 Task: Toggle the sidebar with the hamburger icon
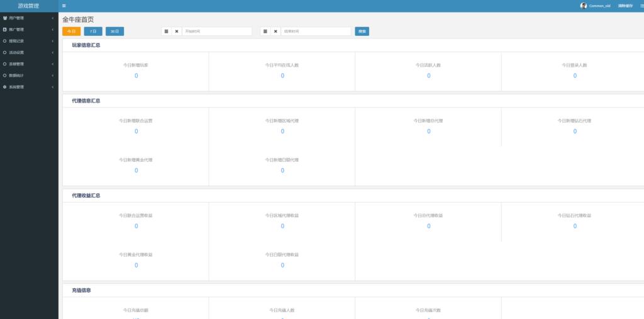click(x=64, y=6)
